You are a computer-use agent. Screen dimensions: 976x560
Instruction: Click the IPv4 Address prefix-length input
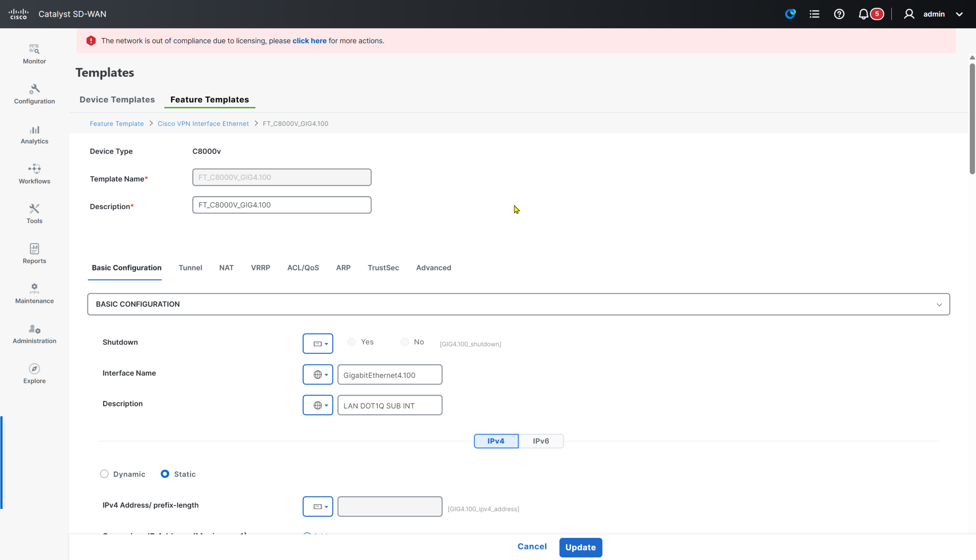pos(390,507)
